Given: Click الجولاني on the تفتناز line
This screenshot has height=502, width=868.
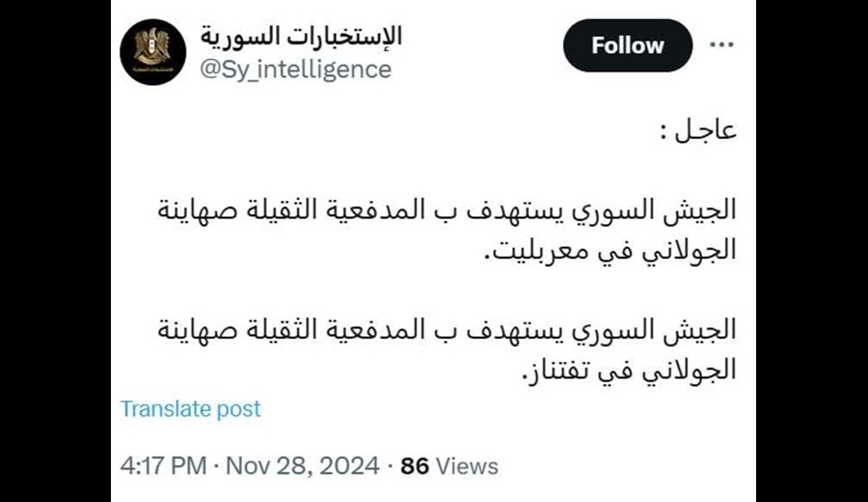Looking at the screenshot, I should pyautogui.click(x=690, y=370).
